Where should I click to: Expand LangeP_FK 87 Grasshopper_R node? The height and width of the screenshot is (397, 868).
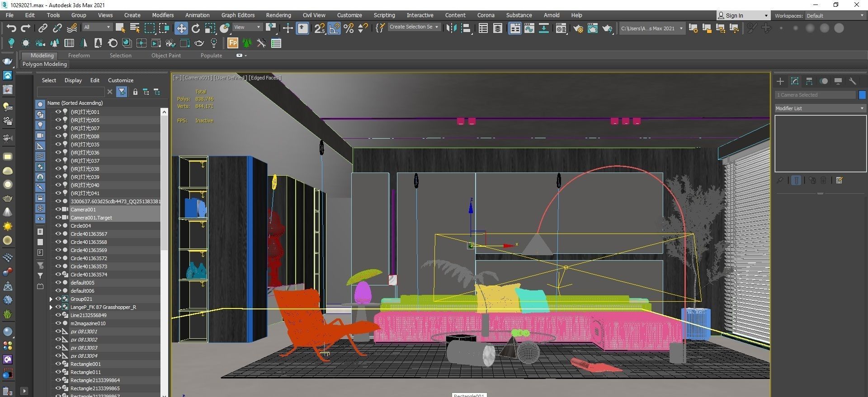coord(51,307)
